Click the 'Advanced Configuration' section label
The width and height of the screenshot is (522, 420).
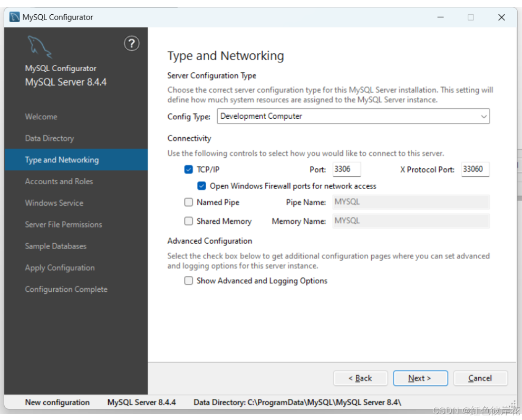pos(209,241)
